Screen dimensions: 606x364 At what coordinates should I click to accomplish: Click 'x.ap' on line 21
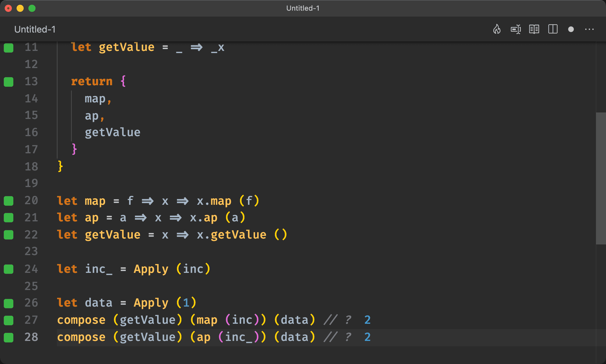[204, 218]
